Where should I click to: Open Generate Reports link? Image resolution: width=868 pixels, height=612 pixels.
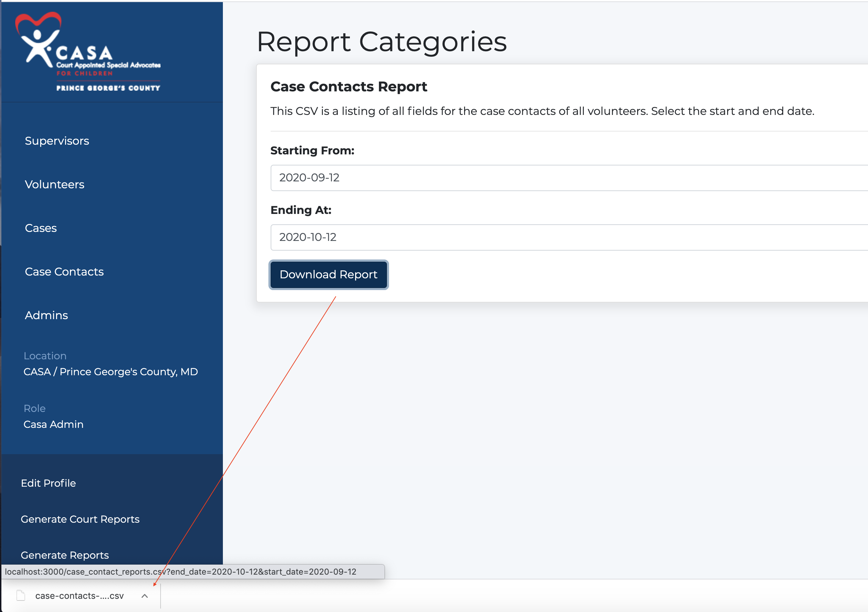tap(65, 555)
